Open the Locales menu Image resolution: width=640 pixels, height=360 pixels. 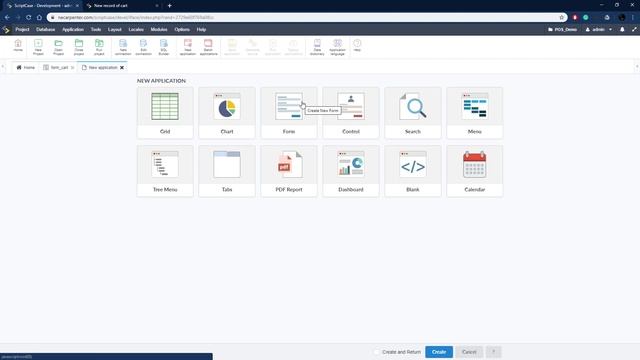pyautogui.click(x=136, y=29)
